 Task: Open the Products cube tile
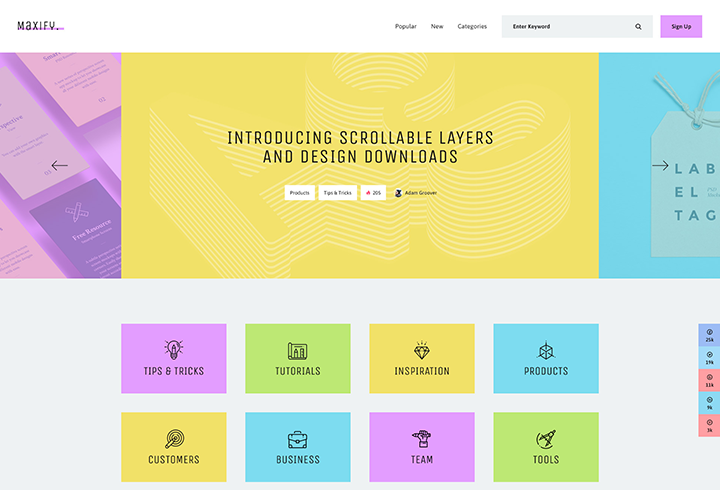point(546,358)
